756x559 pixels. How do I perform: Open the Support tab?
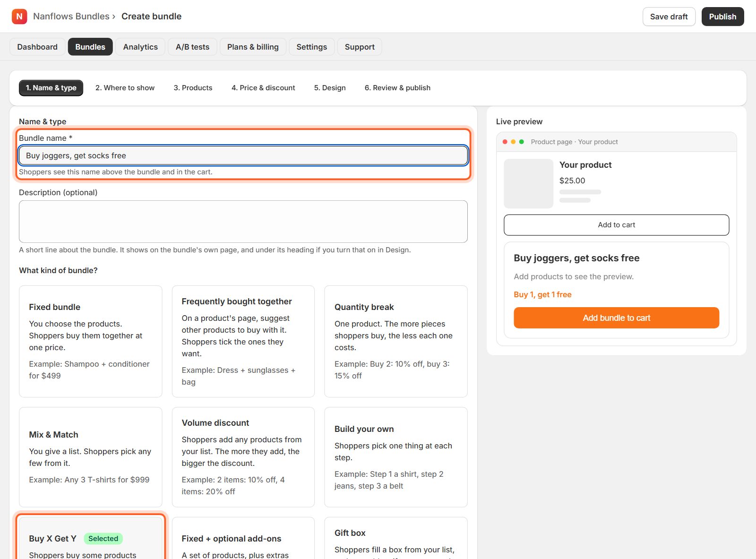click(360, 47)
